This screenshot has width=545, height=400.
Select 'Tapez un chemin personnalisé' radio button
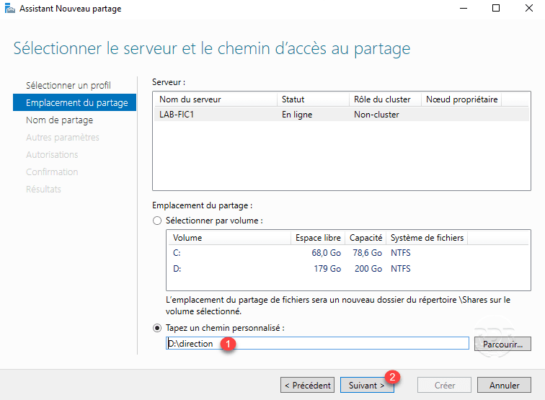[157, 328]
